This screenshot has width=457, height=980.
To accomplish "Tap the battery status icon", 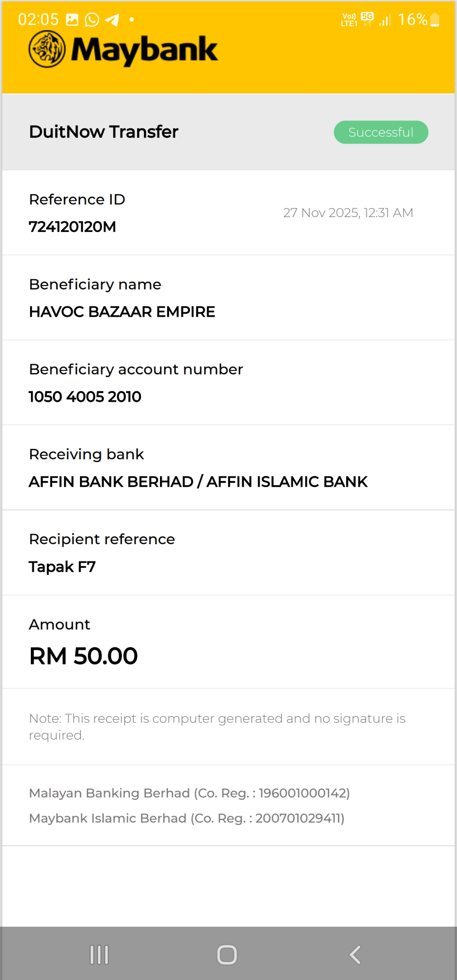I will 435,19.
